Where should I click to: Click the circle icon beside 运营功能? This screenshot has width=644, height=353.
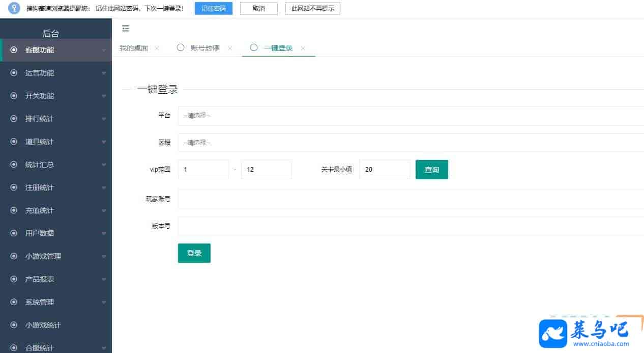pyautogui.click(x=14, y=73)
